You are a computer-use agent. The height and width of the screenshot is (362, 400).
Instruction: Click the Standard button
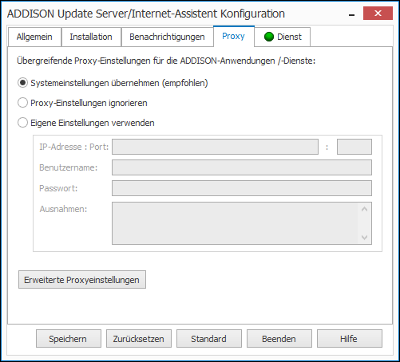pyautogui.click(x=209, y=339)
